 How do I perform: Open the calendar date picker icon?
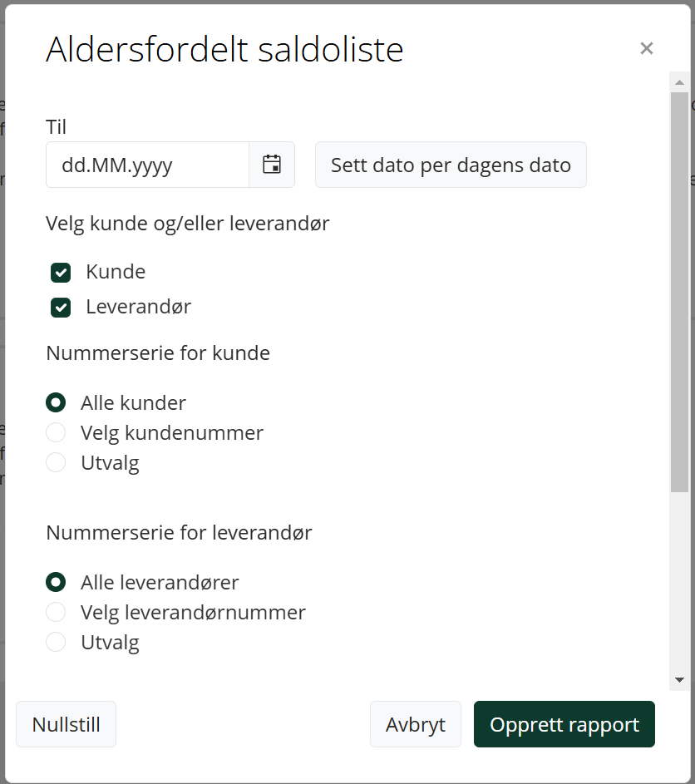point(272,165)
